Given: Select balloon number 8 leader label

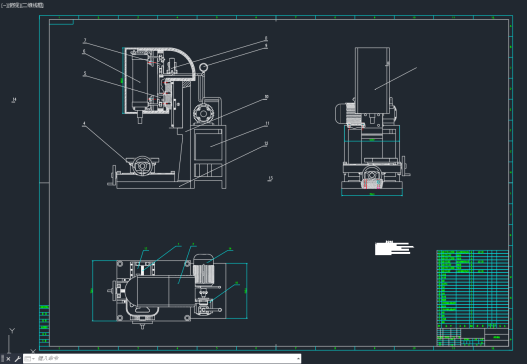Looking at the screenshot, I should pos(266,38).
